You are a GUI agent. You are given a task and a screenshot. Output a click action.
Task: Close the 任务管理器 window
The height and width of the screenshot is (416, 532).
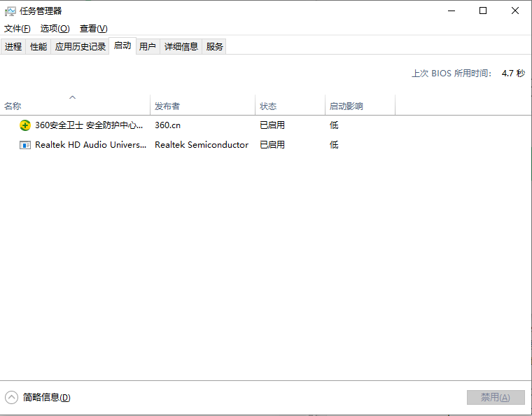515,11
